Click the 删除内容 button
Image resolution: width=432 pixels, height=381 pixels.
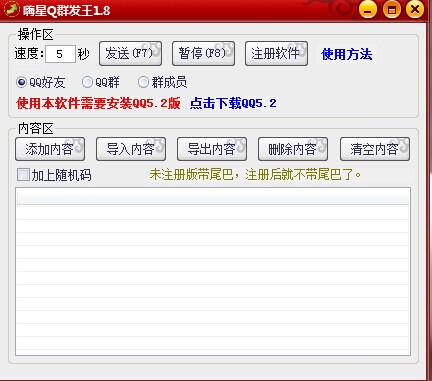coord(293,149)
